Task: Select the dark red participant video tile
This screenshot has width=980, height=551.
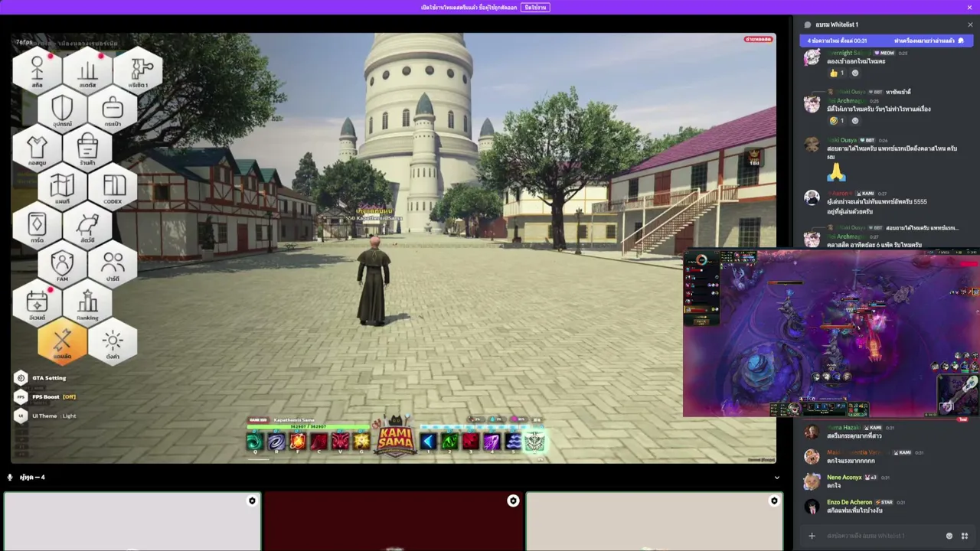Action: coord(394,522)
